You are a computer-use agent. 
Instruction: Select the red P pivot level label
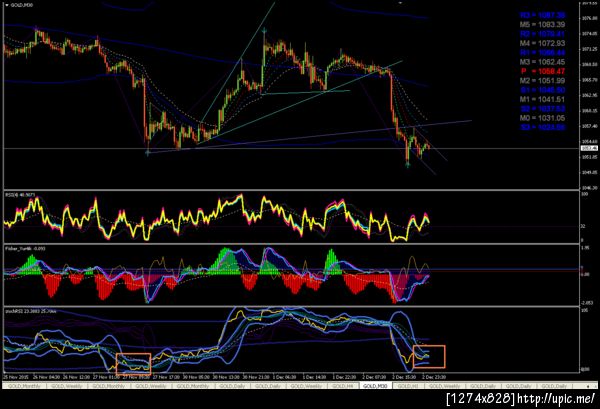[x=542, y=71]
